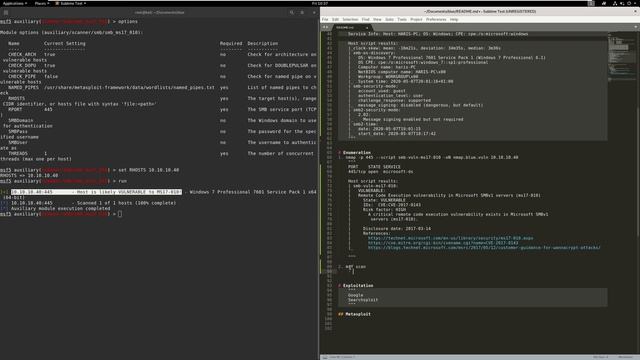Click the Metasploit heading in the editor

click(358, 314)
